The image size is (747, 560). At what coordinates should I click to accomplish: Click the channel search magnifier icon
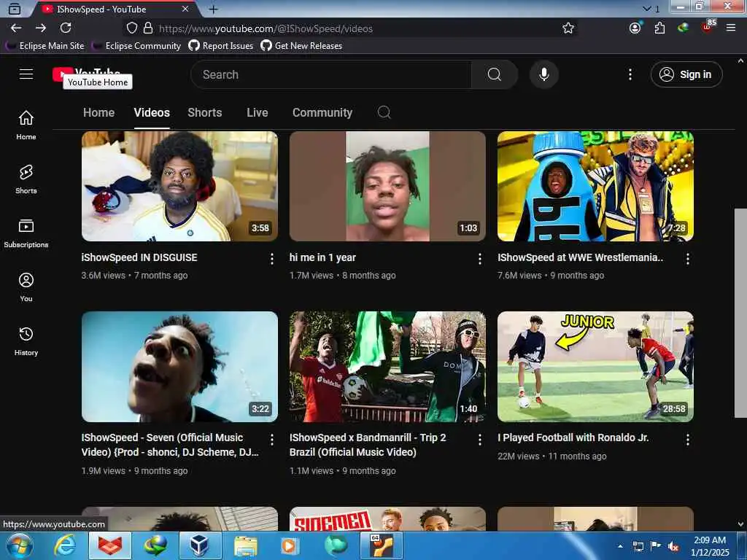coord(384,112)
